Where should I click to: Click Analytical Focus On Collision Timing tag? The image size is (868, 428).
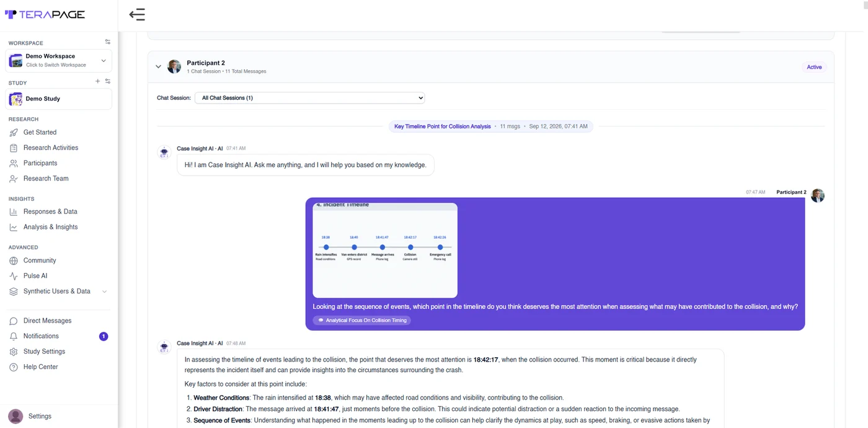click(362, 321)
